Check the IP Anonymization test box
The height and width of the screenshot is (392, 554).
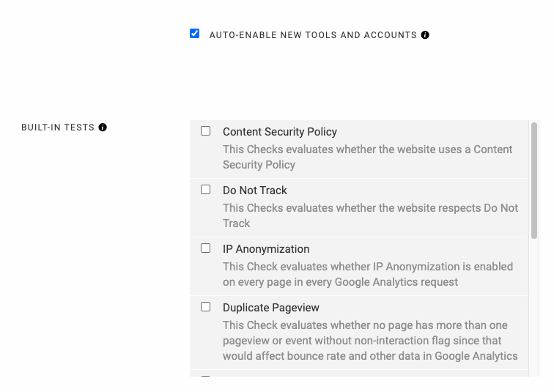click(206, 248)
